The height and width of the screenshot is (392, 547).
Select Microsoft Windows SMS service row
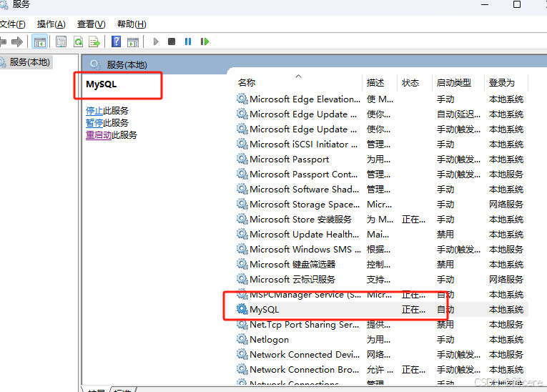coord(382,249)
